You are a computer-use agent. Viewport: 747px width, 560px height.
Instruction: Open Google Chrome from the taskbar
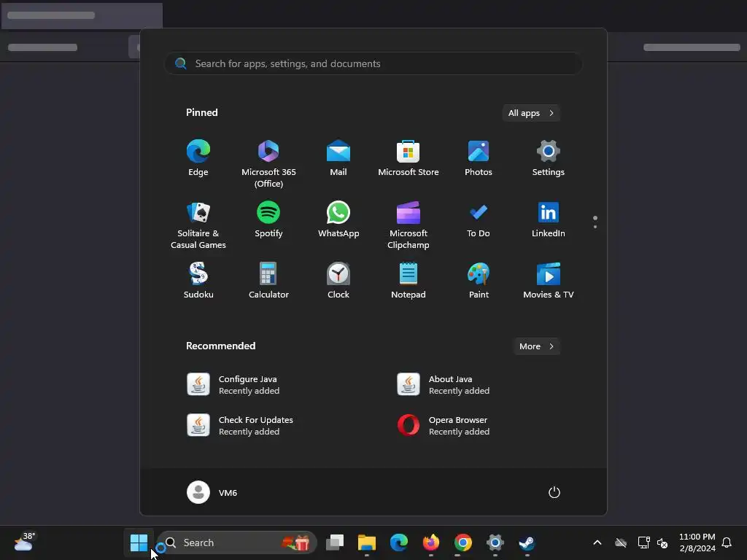pyautogui.click(x=463, y=542)
